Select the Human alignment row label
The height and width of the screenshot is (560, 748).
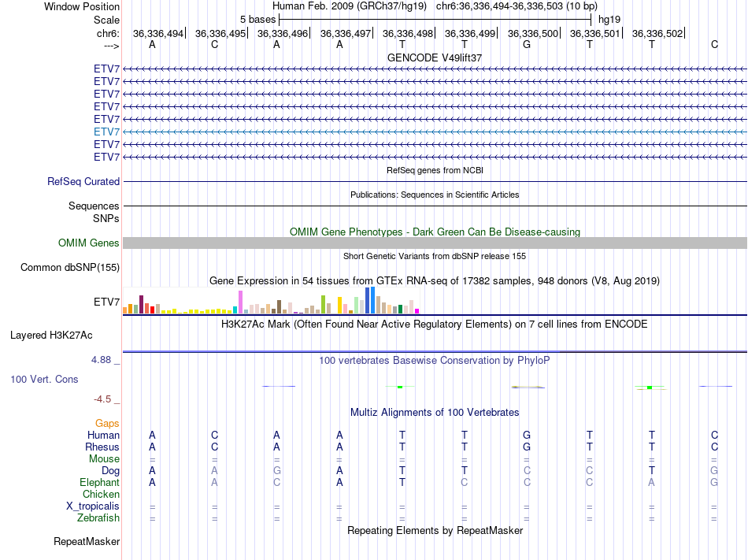point(103,435)
